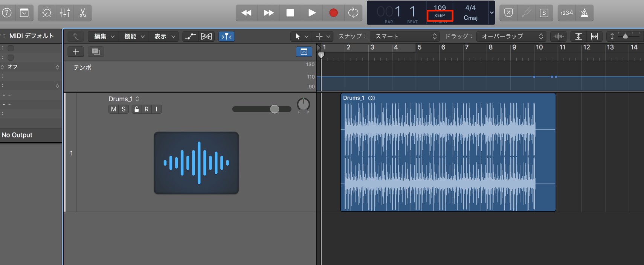The width and height of the screenshot is (644, 265).
Task: Toggle the Flex show/hide icon
Action: [x=206, y=36]
